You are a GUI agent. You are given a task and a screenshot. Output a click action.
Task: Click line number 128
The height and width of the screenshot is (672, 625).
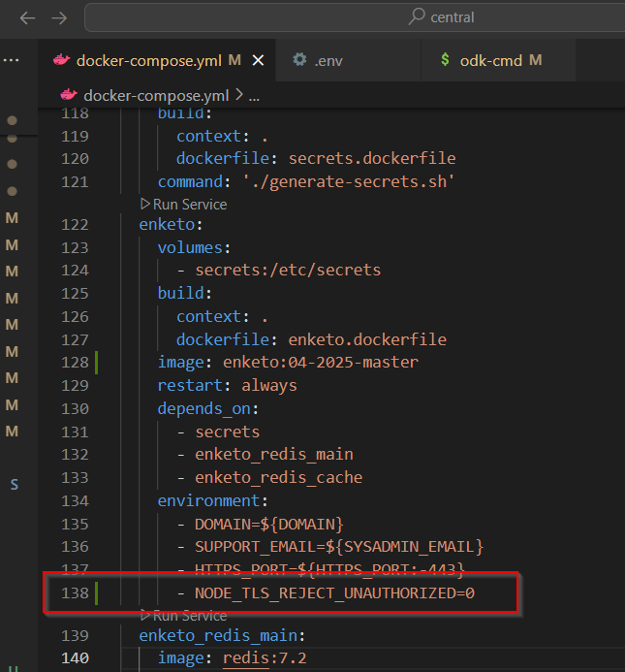coord(75,363)
